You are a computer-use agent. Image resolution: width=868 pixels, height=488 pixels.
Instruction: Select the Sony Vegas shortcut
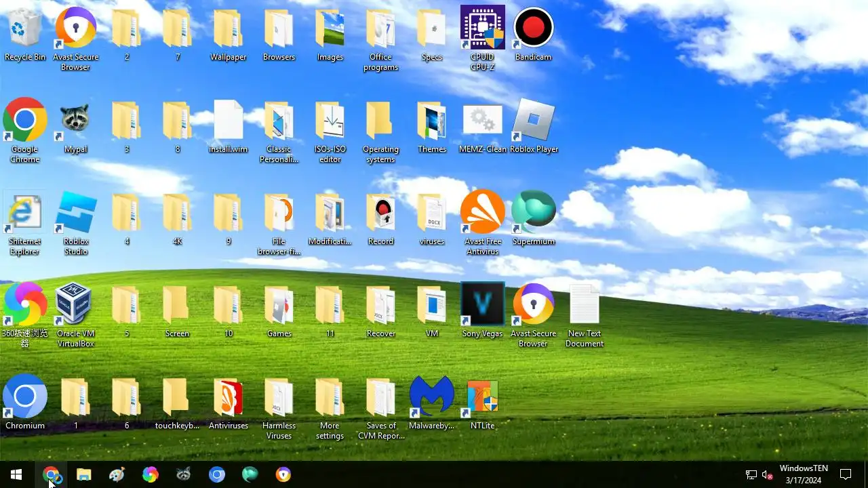482,311
